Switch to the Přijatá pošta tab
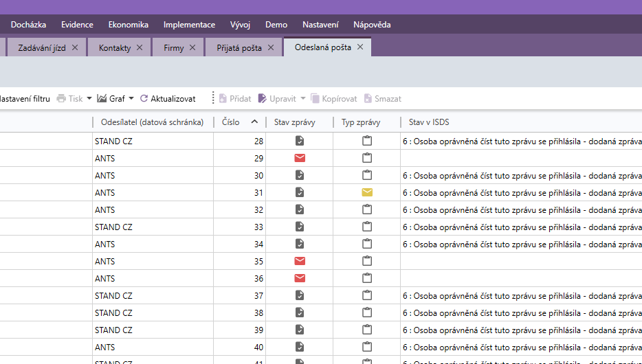This screenshot has height=364, width=642. pyautogui.click(x=239, y=48)
